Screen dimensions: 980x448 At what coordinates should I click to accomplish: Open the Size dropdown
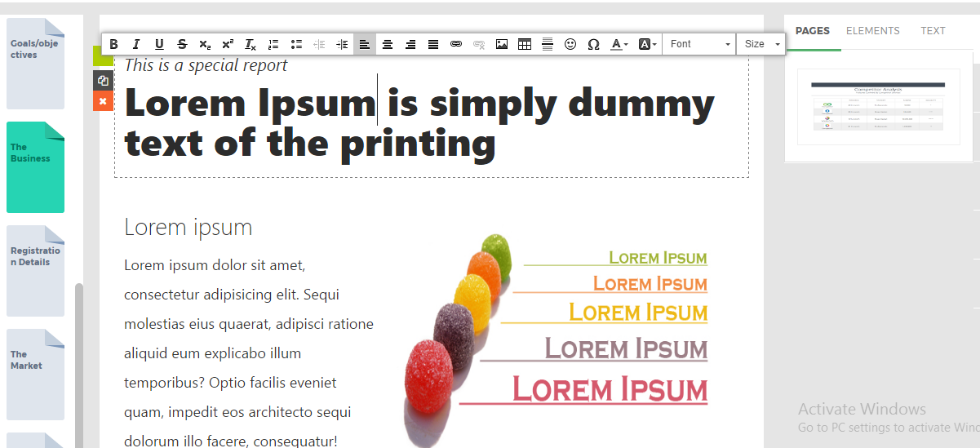pyautogui.click(x=760, y=44)
